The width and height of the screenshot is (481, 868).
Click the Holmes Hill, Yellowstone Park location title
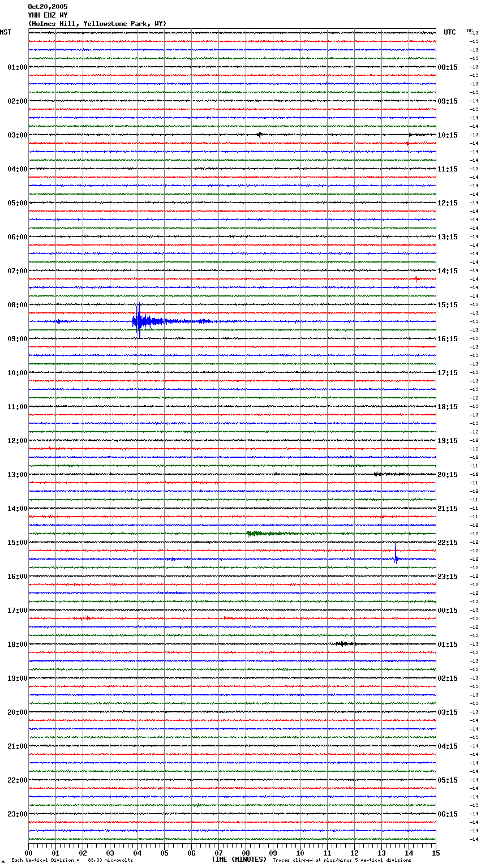point(97,24)
